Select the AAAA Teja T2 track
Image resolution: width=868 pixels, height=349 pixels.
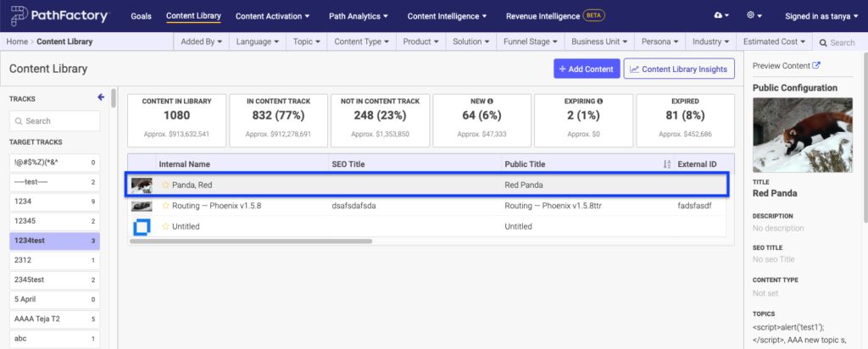click(x=55, y=319)
